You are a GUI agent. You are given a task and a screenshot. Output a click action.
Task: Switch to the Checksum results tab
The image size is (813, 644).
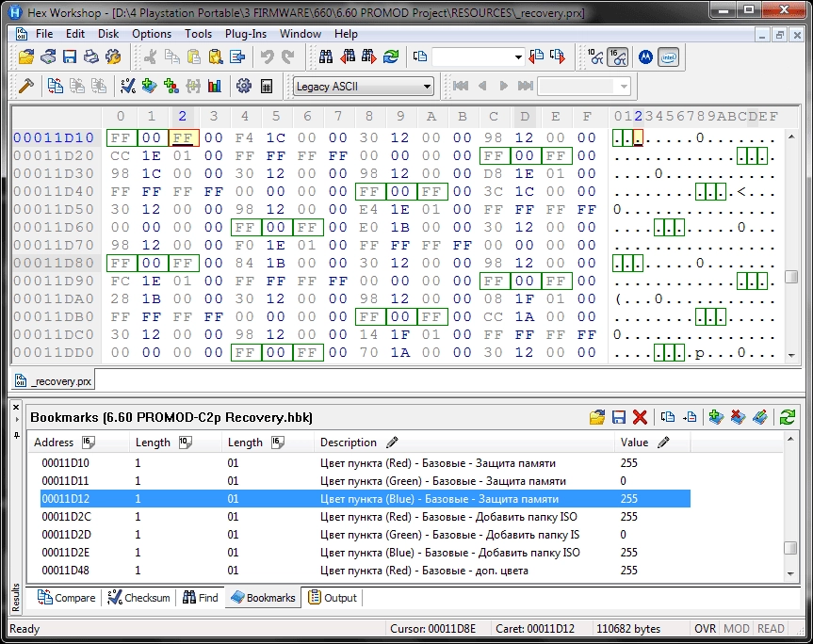[138, 597]
